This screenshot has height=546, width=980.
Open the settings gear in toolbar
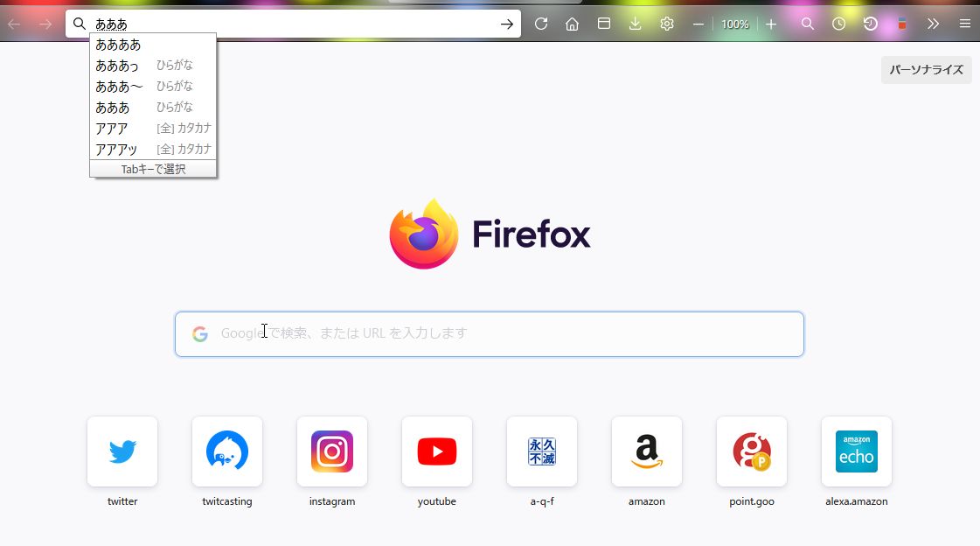667,24
